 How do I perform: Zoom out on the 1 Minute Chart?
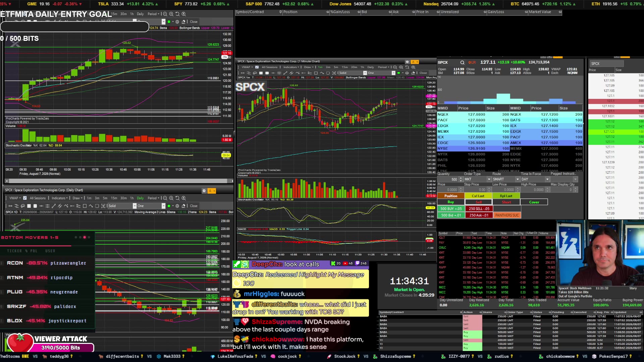pyautogui.click(x=395, y=67)
